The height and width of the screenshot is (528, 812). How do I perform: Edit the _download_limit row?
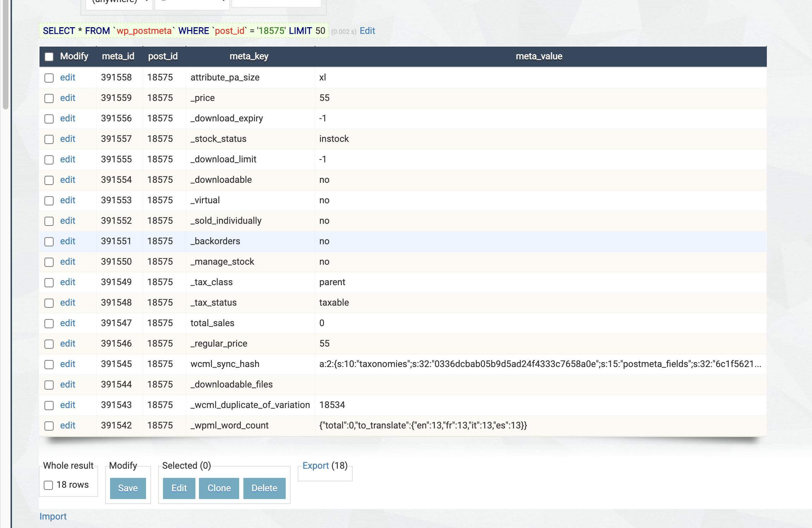pos(68,159)
